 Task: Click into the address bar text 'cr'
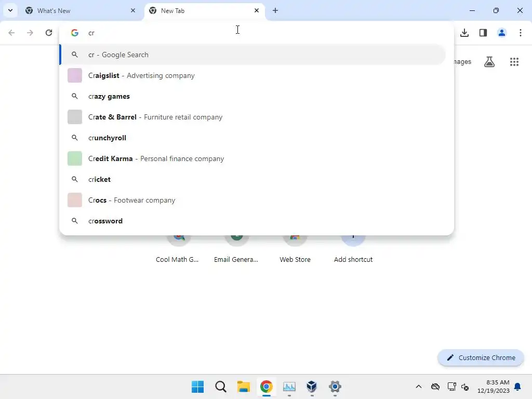click(91, 33)
